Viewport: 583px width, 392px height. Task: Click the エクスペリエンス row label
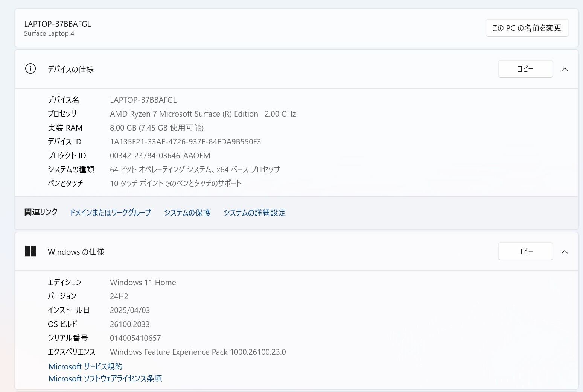click(72, 352)
